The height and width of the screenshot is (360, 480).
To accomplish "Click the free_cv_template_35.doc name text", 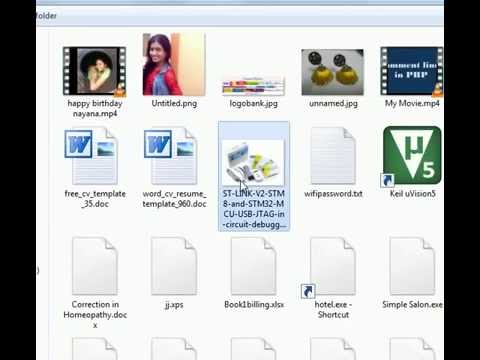I will 95,199.
